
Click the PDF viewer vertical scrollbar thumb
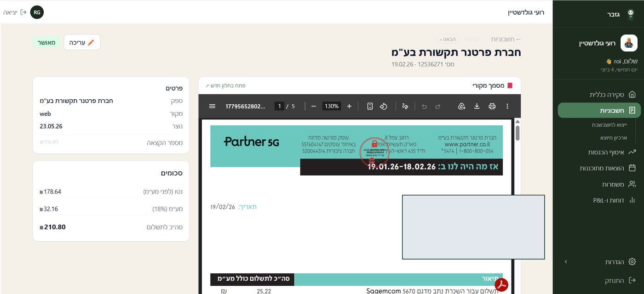click(517, 133)
